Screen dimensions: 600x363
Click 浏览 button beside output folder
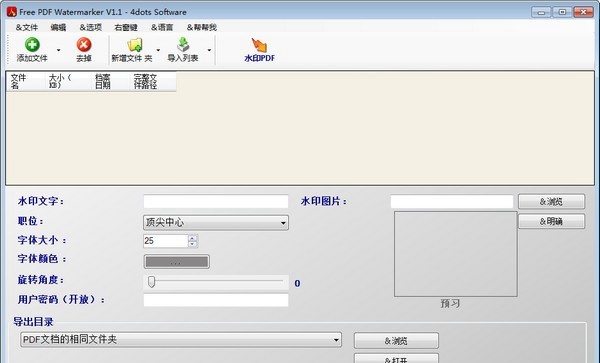click(396, 341)
